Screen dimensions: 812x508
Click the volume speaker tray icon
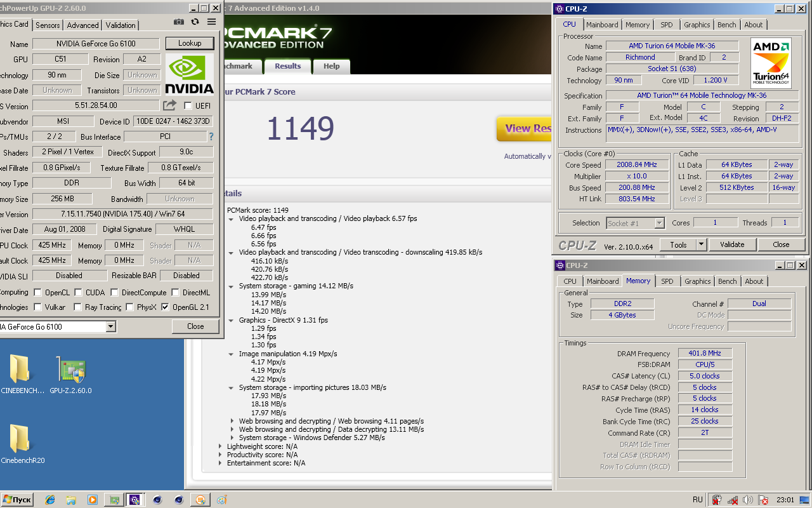(748, 500)
